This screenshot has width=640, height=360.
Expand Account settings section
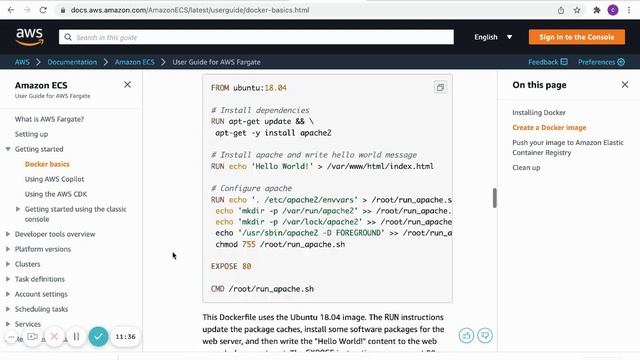click(x=8, y=294)
